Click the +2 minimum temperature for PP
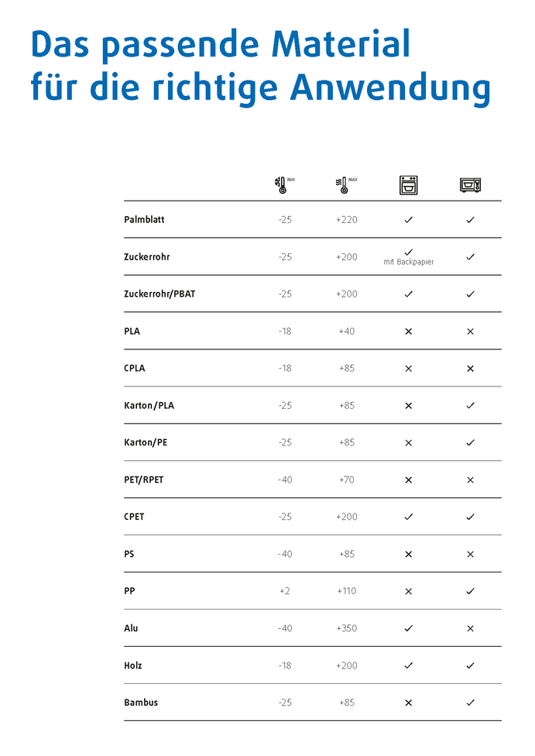535x756 pixels. (x=285, y=591)
